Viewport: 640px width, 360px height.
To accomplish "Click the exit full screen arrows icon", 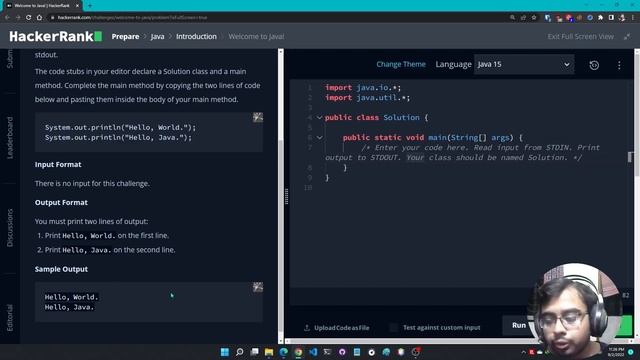I will (x=627, y=37).
